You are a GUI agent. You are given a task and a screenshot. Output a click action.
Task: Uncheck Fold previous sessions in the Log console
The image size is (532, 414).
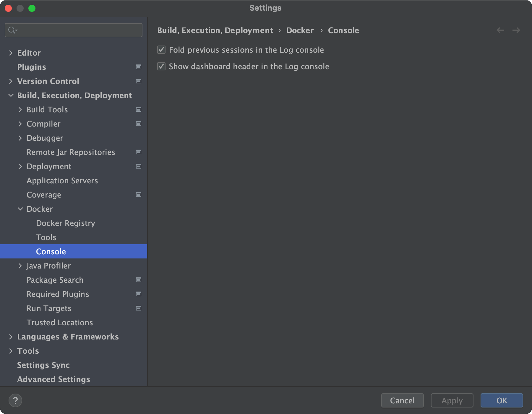click(161, 50)
